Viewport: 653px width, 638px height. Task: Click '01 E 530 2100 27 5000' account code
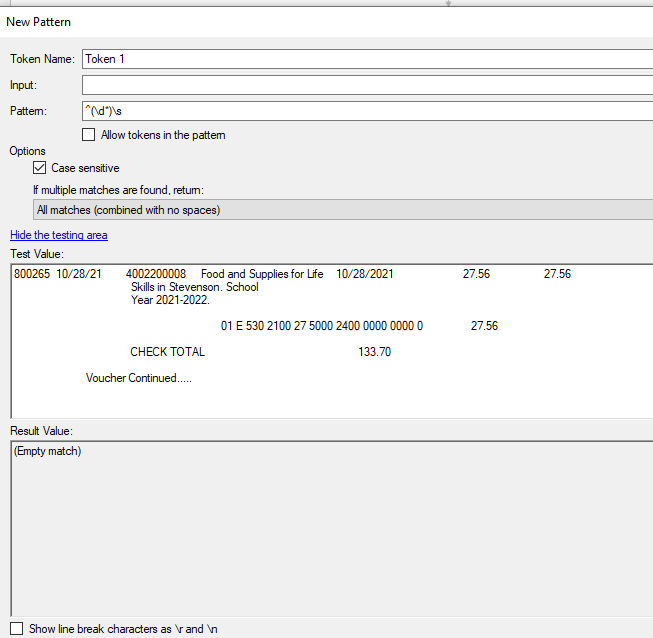pyautogui.click(x=277, y=326)
